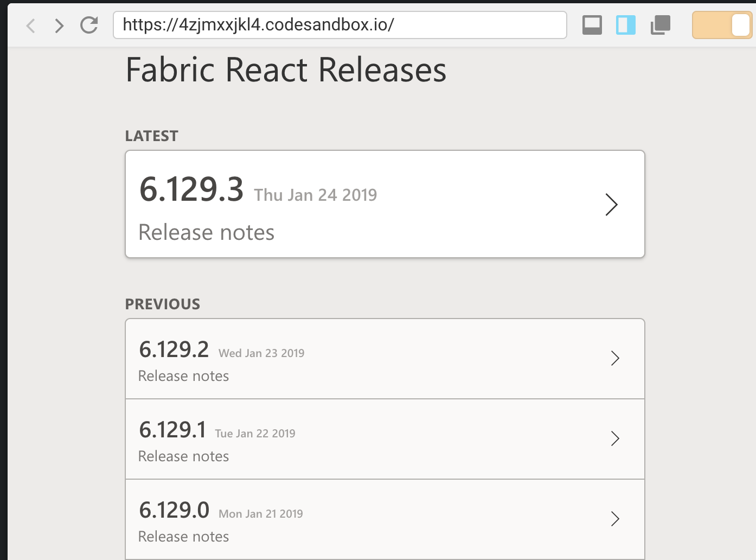Show bottom panel layout icon
The image size is (756, 560).
pos(592,25)
